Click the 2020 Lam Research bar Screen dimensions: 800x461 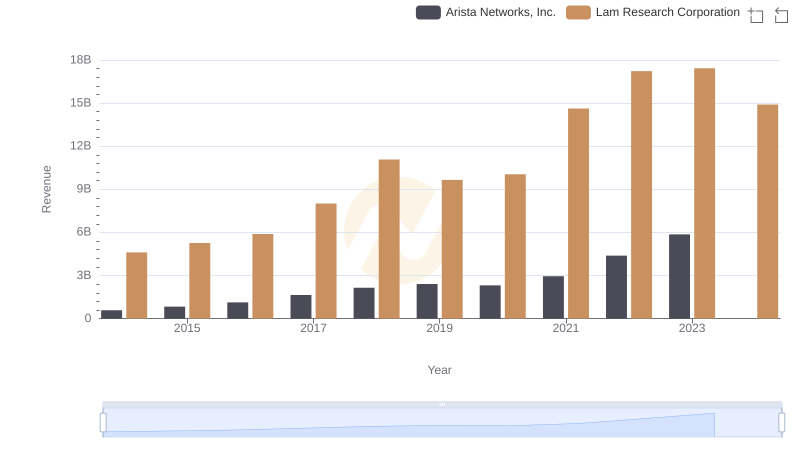click(515, 246)
